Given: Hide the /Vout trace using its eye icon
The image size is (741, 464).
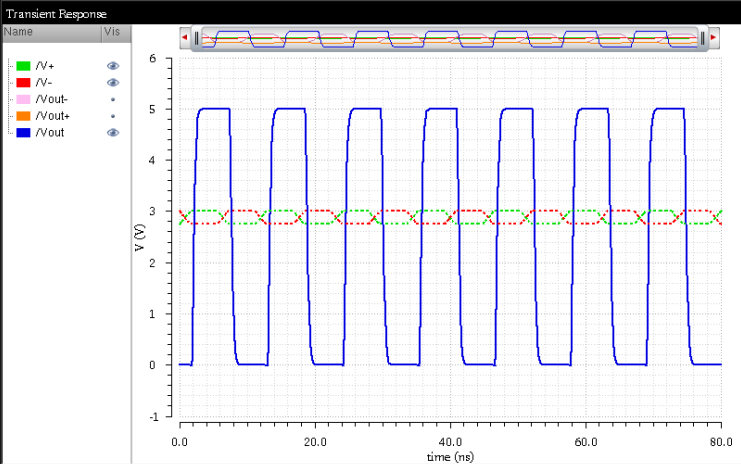Looking at the screenshot, I should click(x=112, y=133).
